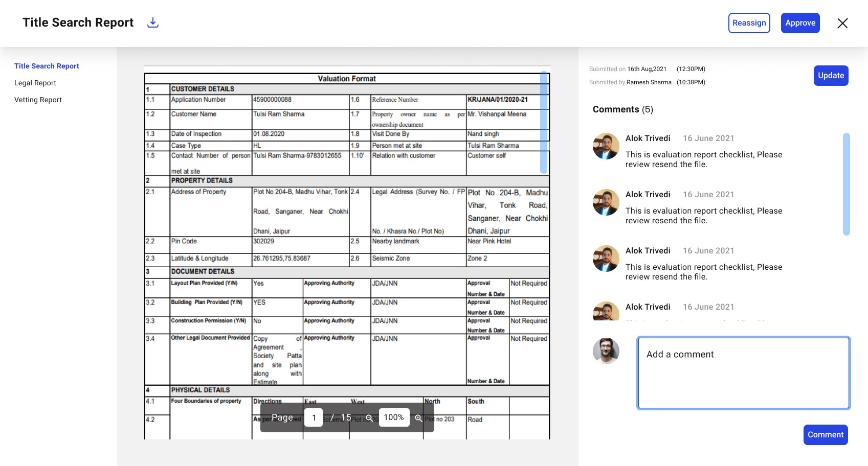Click submitter name Ramesh Sharma
868x466 pixels.
(649, 82)
